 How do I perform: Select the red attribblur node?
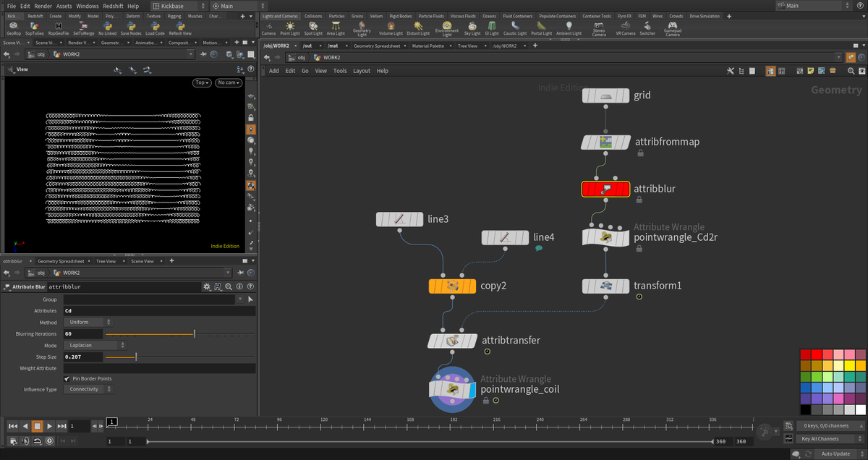click(x=605, y=189)
